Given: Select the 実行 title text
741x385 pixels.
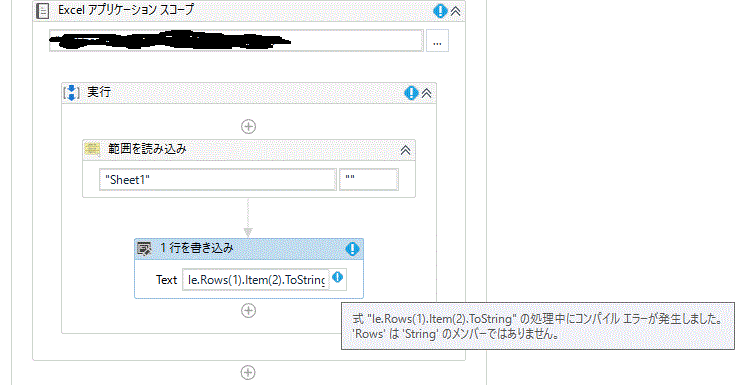Looking at the screenshot, I should [x=99, y=92].
